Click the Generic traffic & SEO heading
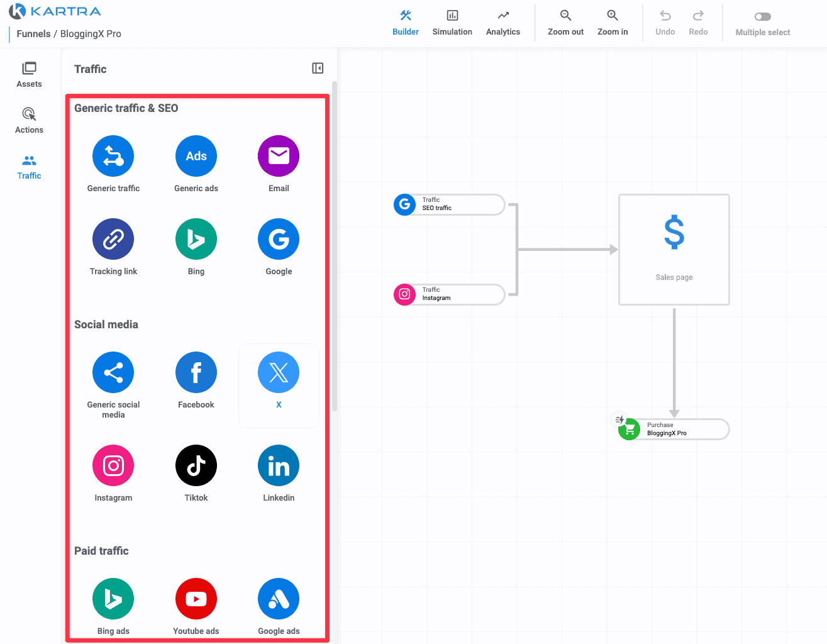Image resolution: width=827 pixels, height=644 pixels. (126, 108)
